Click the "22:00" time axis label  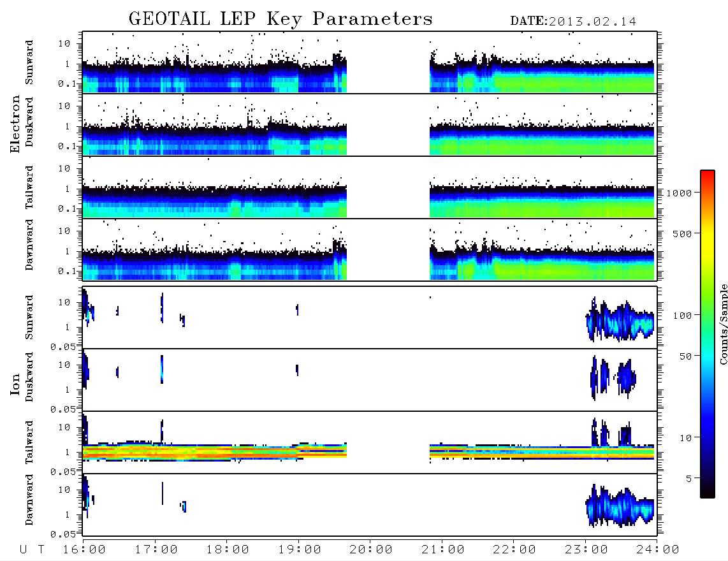(514, 550)
